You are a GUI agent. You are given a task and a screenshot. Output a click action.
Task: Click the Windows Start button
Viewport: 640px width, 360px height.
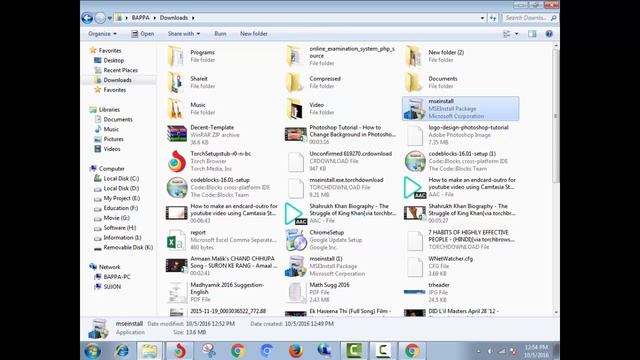[92, 351]
